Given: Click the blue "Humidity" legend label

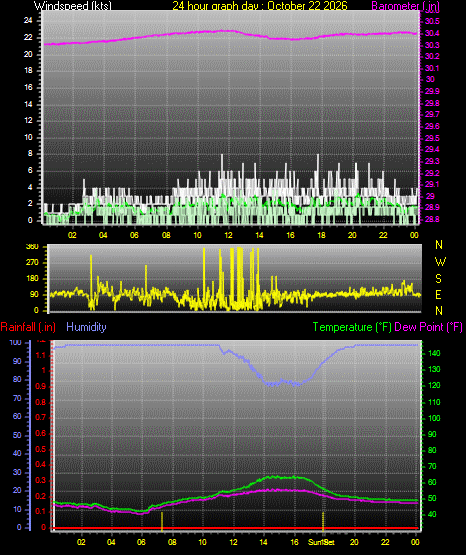Looking at the screenshot, I should click(x=86, y=327).
